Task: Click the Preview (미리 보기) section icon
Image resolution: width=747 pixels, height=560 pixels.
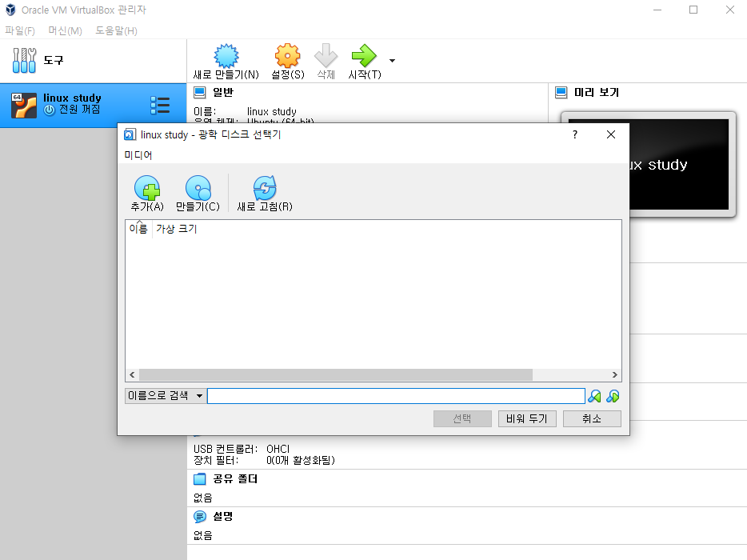Action: 561,93
